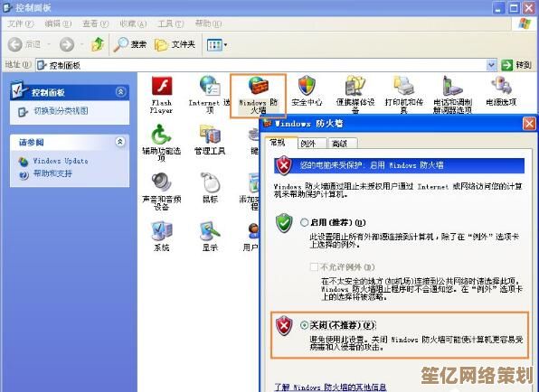Image resolution: width=539 pixels, height=392 pixels.
Task: Open the Tools (工具) menu
Action: [x=171, y=23]
